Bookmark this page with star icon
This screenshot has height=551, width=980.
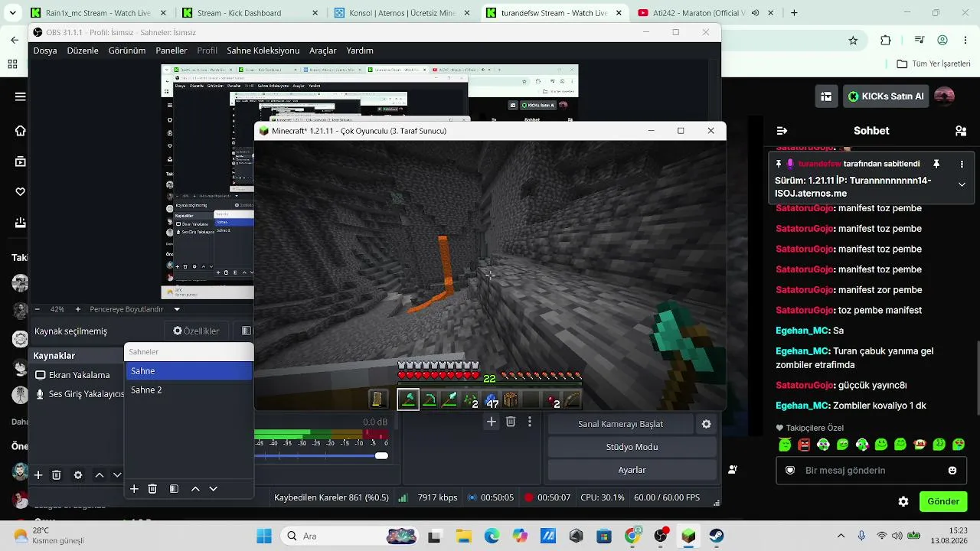(x=853, y=41)
